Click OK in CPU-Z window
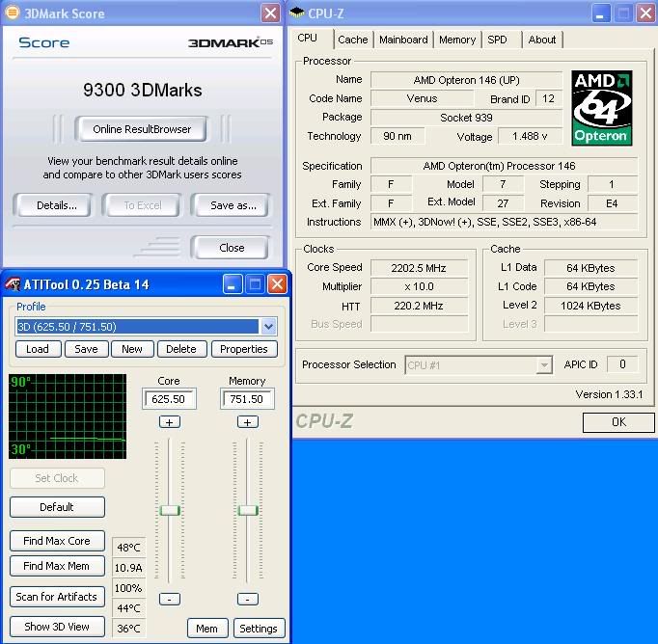658x644 pixels. tap(618, 422)
